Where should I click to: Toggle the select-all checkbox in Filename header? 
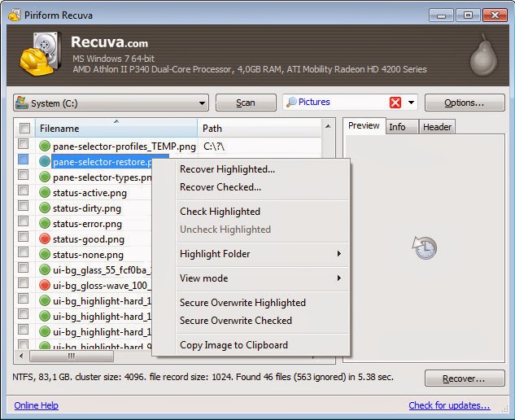24,128
